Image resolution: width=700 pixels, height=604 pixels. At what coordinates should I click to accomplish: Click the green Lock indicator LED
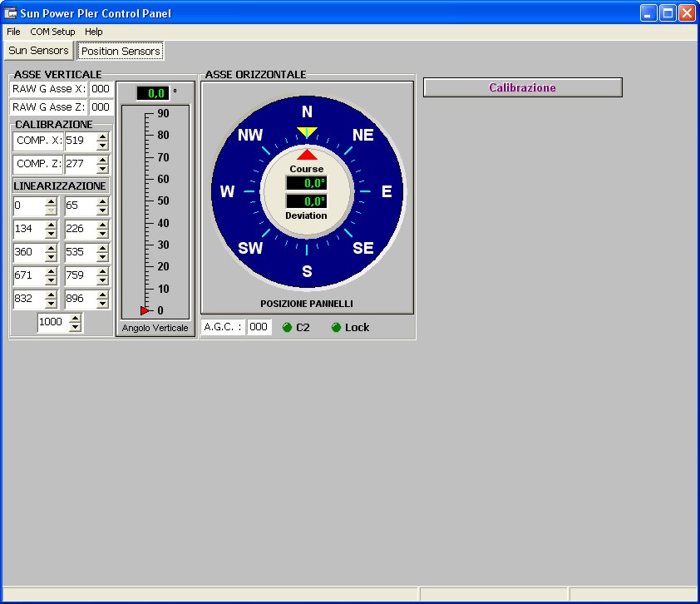pyautogui.click(x=336, y=328)
